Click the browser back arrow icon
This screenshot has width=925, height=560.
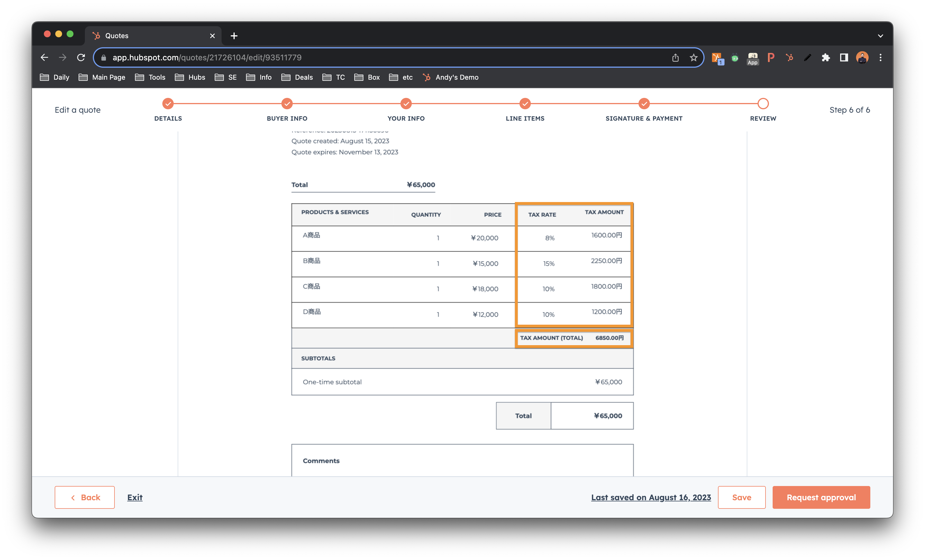(44, 57)
